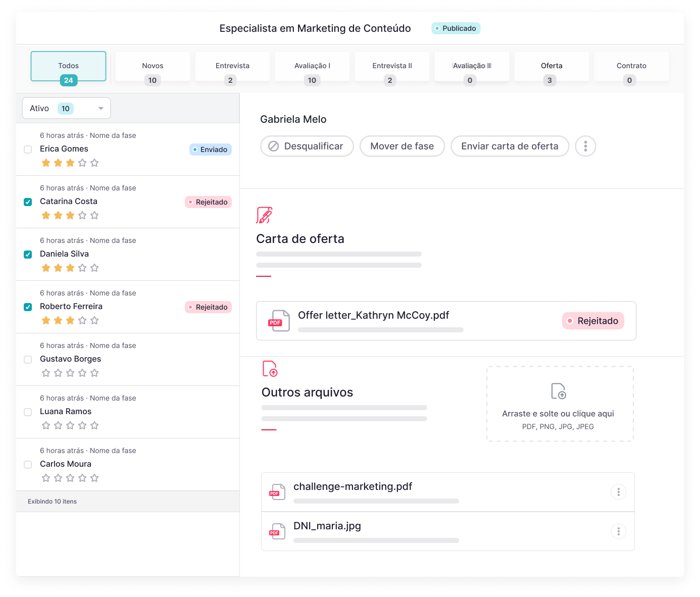
Task: Click the Carta de oferta signature icon
Action: [264, 215]
